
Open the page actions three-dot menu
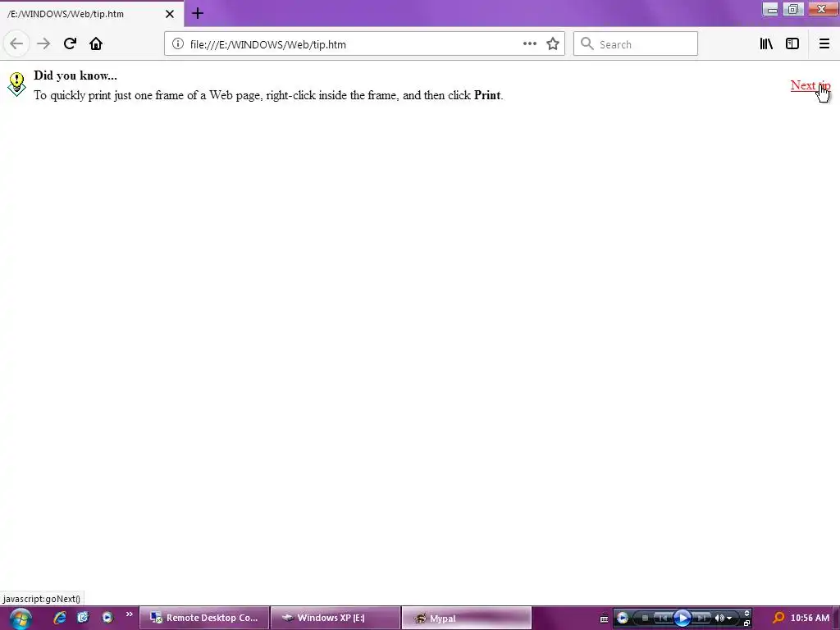click(x=530, y=44)
